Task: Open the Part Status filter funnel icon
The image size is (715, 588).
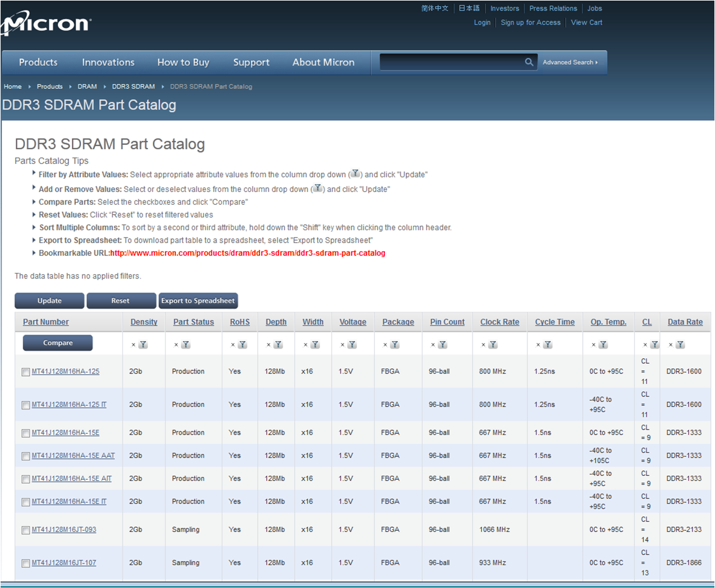Action: coord(186,345)
